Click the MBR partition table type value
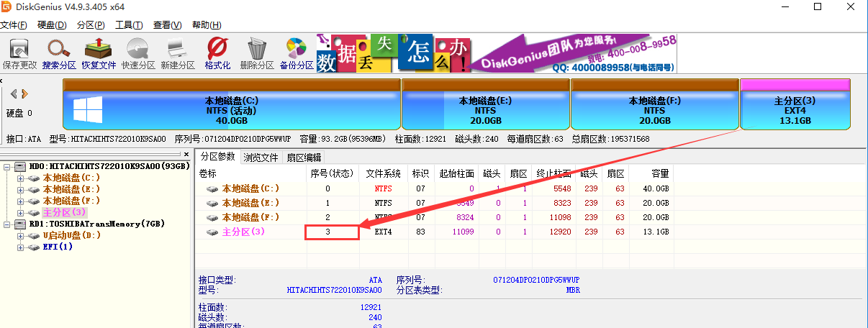The width and height of the screenshot is (868, 328). pos(571,291)
